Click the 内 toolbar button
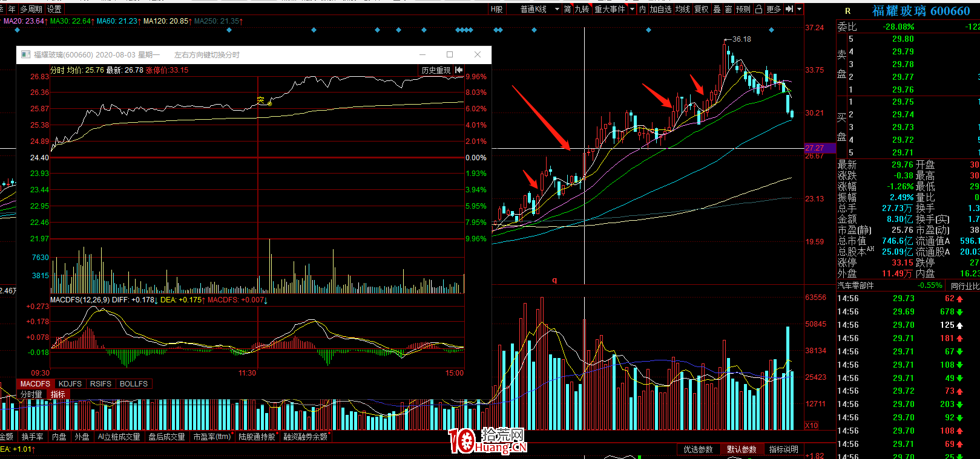 coord(643,9)
